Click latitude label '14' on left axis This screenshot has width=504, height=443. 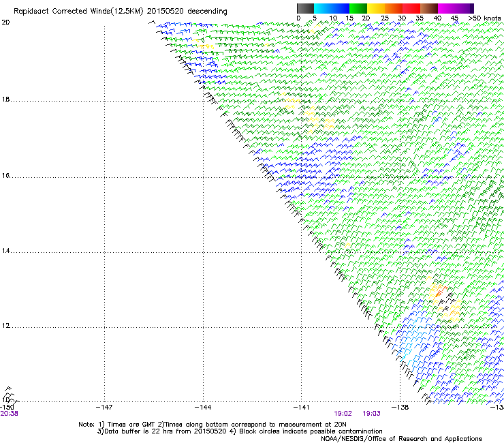[x=5, y=251]
